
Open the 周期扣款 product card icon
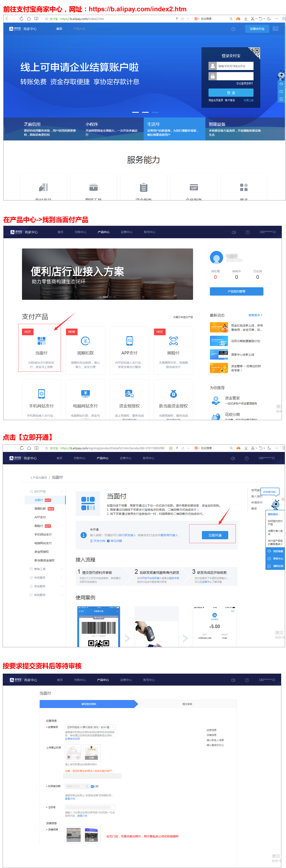point(85,341)
